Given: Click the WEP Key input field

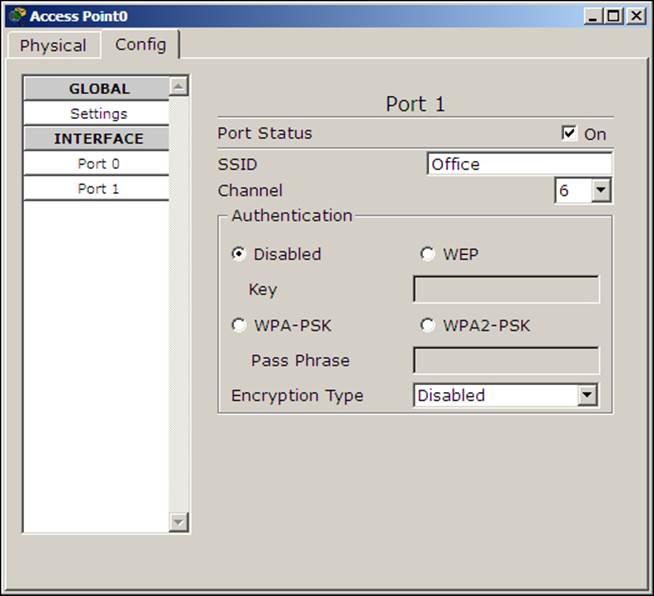Looking at the screenshot, I should coord(506,289).
